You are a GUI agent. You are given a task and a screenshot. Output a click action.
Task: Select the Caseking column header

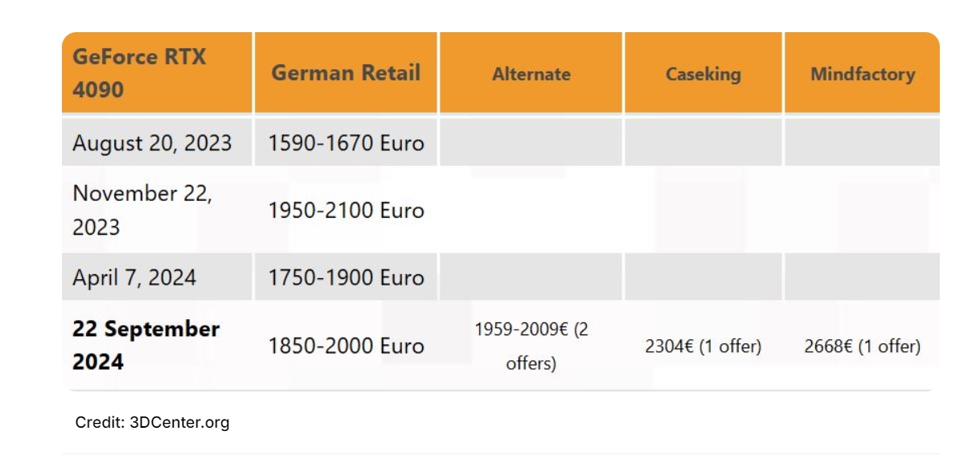(x=703, y=74)
